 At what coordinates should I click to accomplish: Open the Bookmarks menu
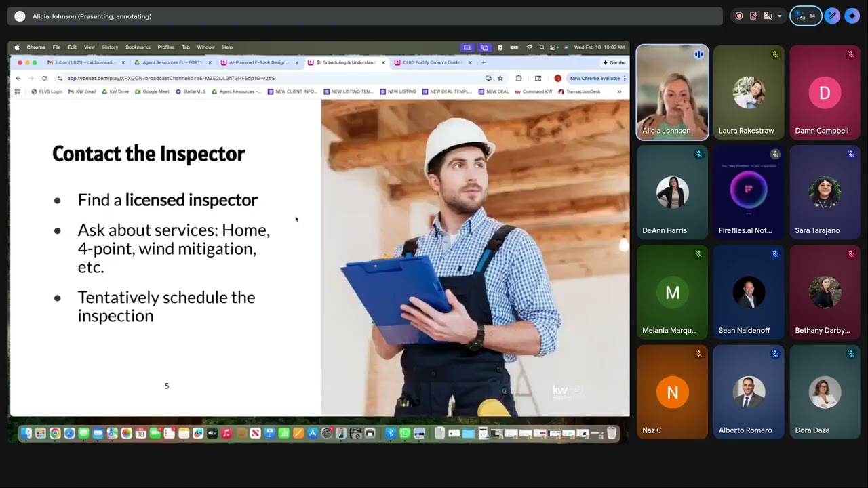(138, 47)
